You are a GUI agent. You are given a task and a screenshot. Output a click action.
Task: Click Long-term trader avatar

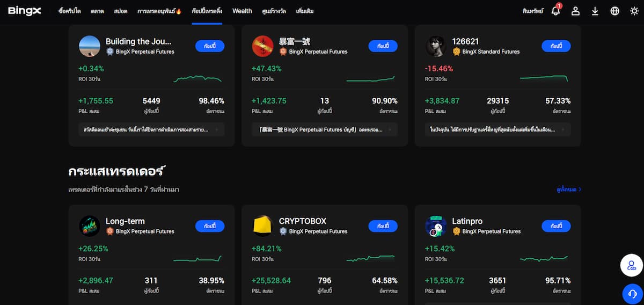tap(90, 226)
